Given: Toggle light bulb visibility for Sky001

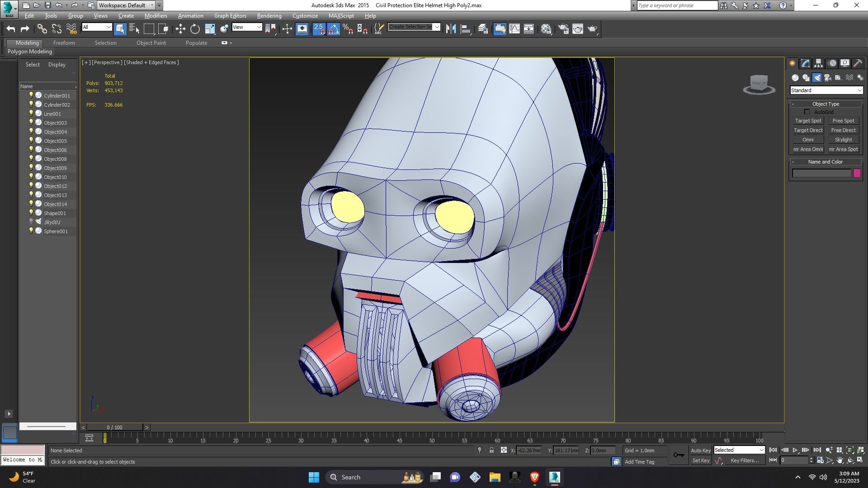Looking at the screenshot, I should (31, 222).
